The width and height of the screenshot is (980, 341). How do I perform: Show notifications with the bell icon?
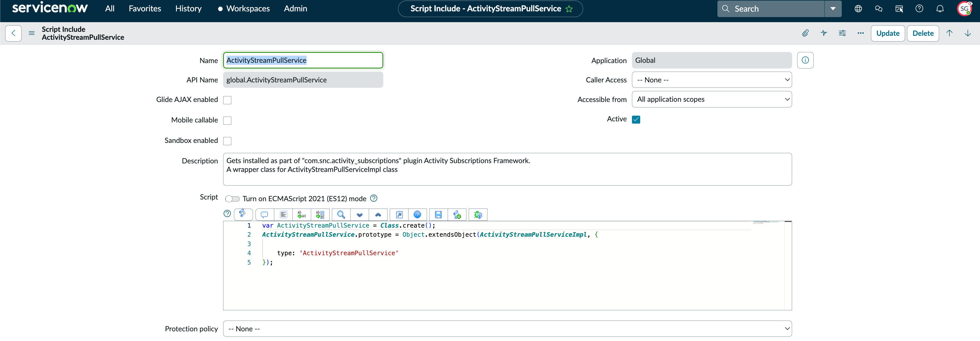point(940,9)
